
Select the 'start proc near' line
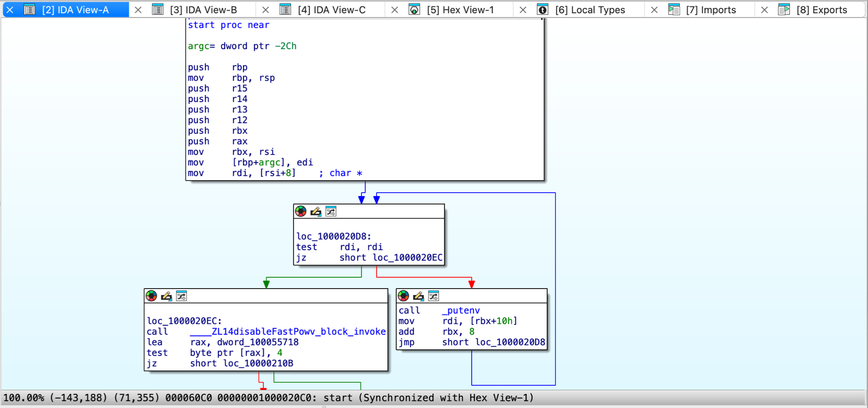pyautogui.click(x=229, y=25)
